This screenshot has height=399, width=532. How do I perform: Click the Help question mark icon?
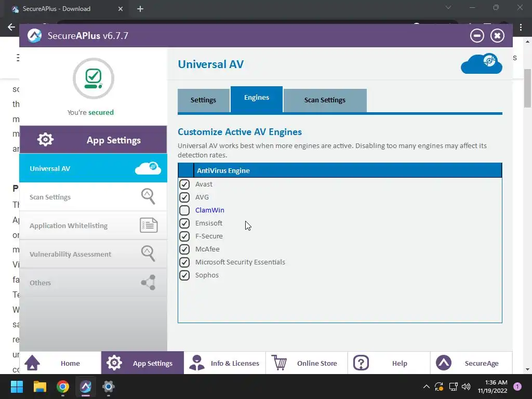pos(361,363)
